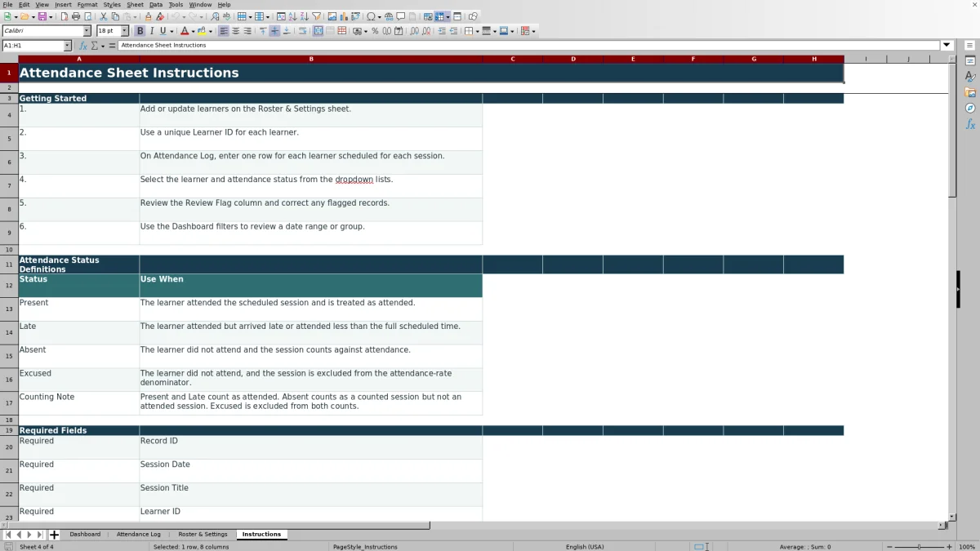Click the Export as PDF icon
The height and width of the screenshot is (551, 980).
(65, 16)
